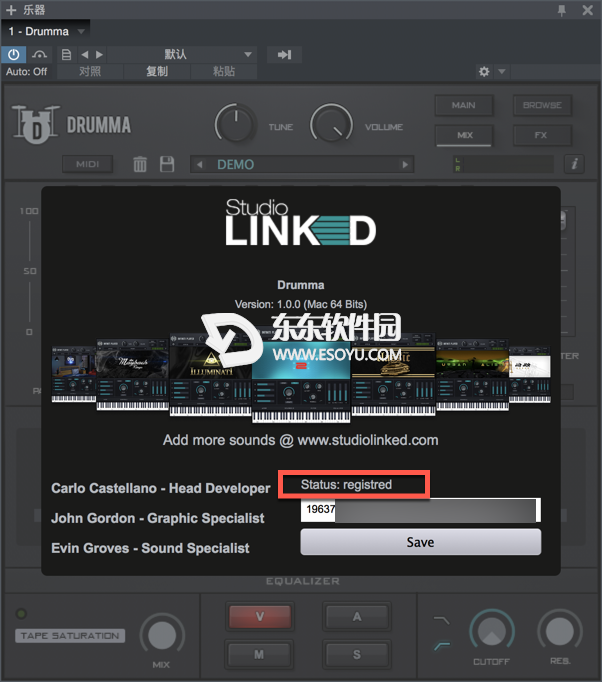This screenshot has width=602, height=682.
Task: Toggle the plugin power button
Action: tap(14, 55)
